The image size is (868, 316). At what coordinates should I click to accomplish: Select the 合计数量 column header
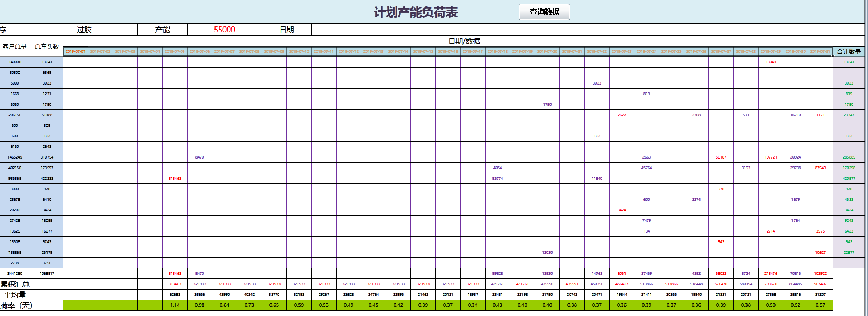click(848, 52)
